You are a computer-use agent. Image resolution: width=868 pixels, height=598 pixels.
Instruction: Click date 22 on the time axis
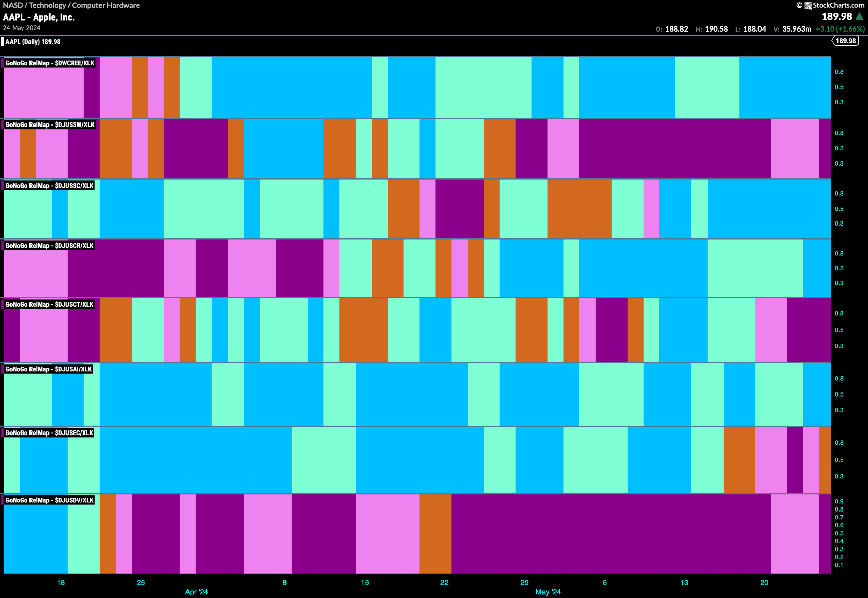[x=444, y=583]
